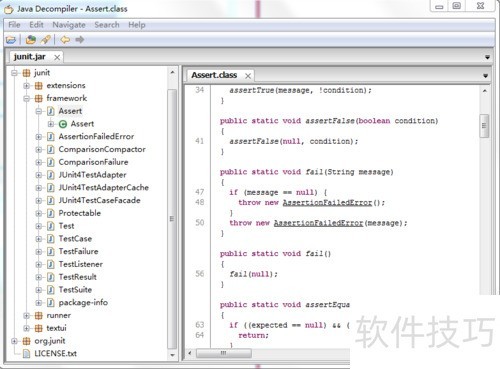The image size is (500, 369).
Task: Click the AssertionFailedError class file icon
Action: pos(51,137)
